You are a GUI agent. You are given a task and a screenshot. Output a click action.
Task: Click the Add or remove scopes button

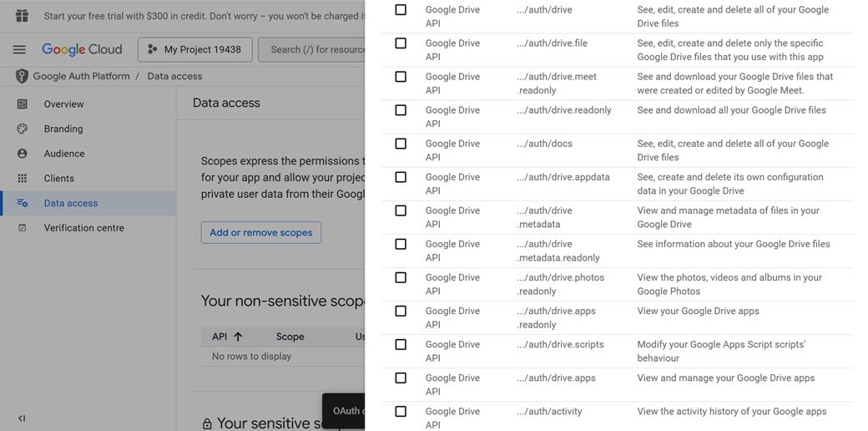[x=260, y=232]
